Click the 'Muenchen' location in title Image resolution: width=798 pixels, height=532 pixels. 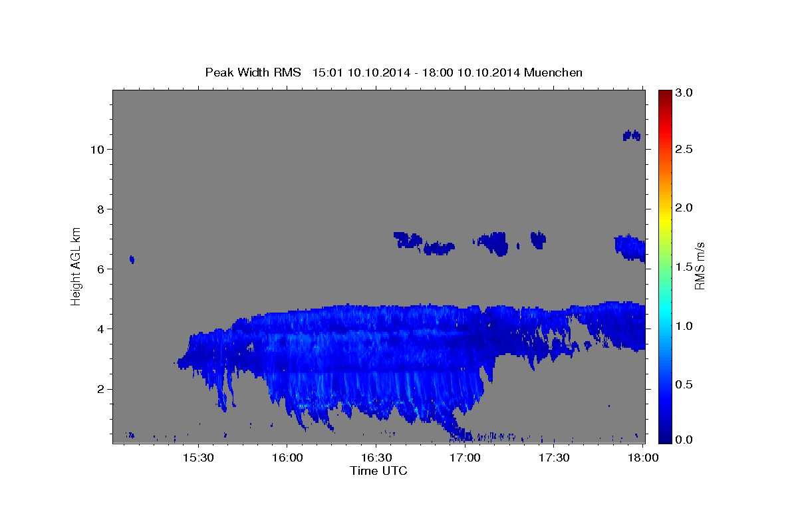pos(553,72)
